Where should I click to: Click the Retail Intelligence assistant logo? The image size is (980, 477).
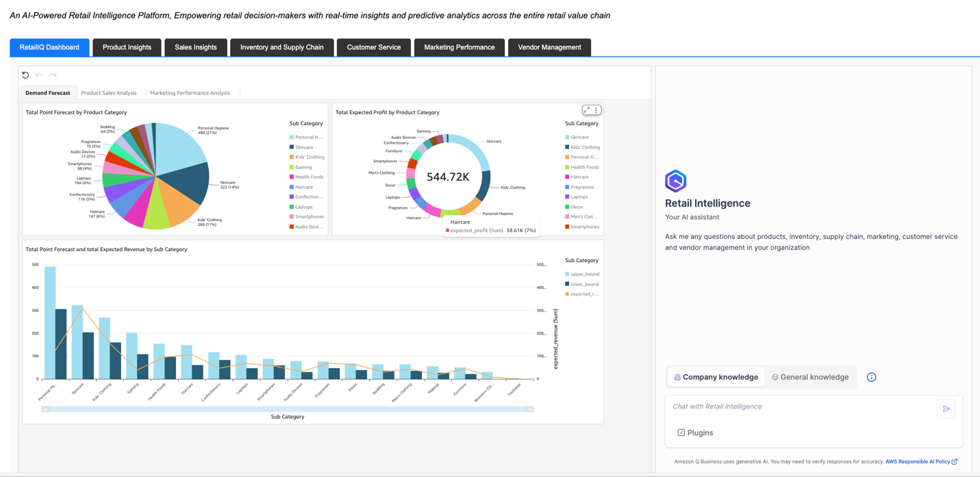(675, 181)
